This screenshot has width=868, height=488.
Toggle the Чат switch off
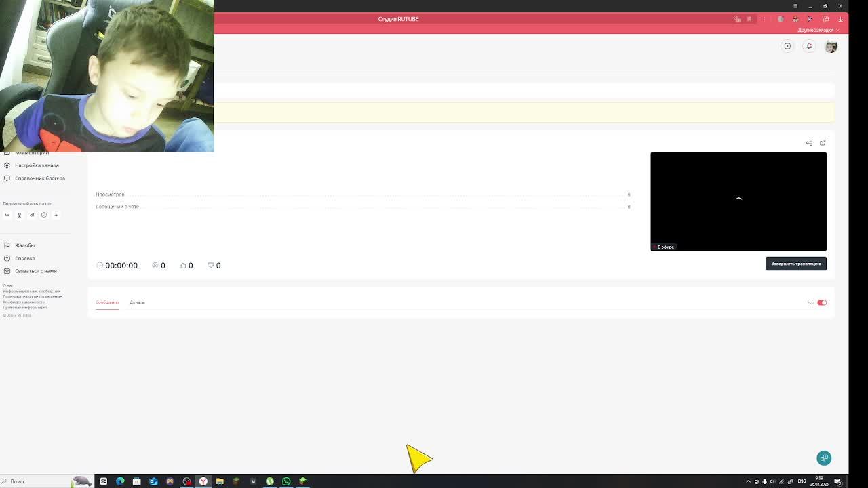pyautogui.click(x=822, y=302)
